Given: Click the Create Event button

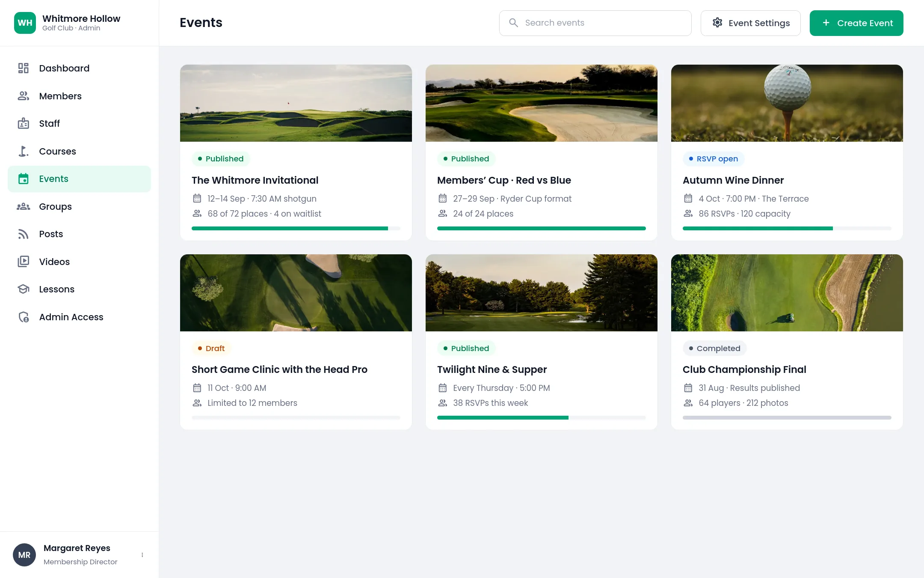Looking at the screenshot, I should 856,23.
